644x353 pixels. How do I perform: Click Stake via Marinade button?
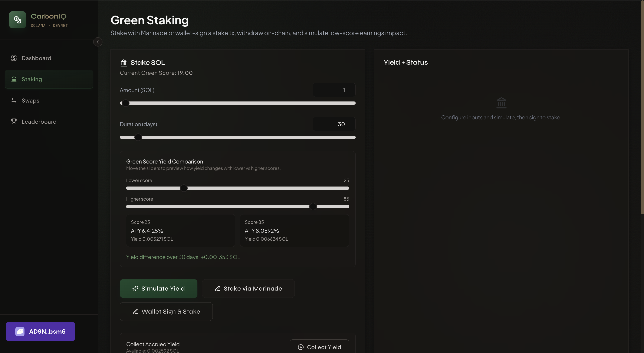click(x=248, y=288)
